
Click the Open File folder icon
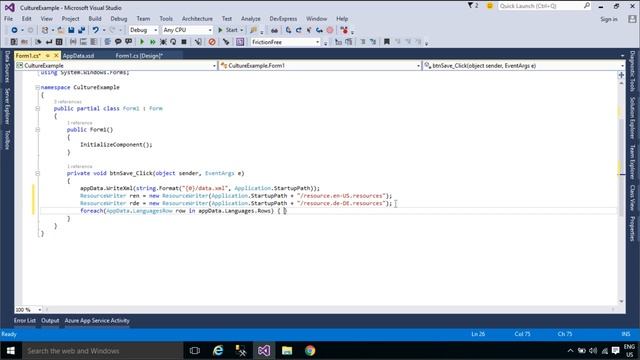[x=60, y=30]
